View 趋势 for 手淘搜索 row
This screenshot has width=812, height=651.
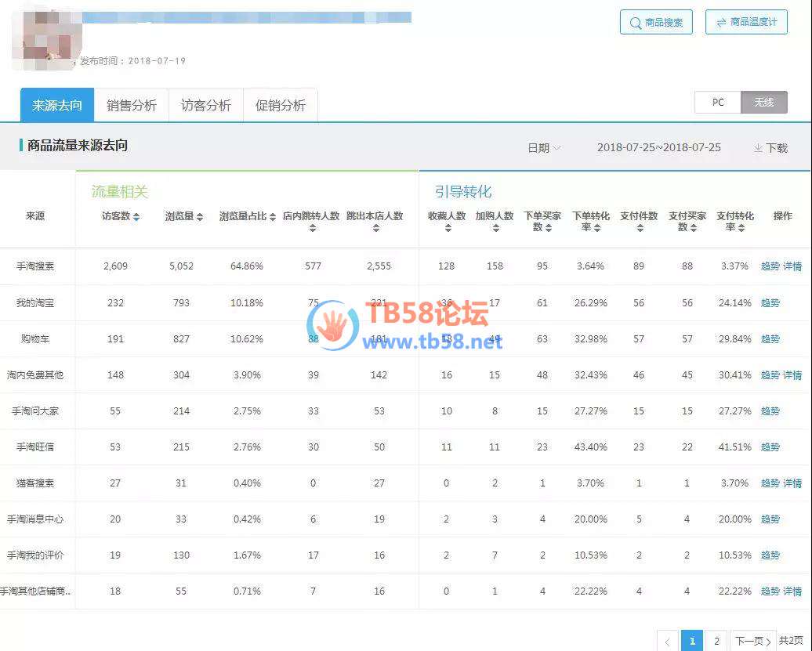tap(770, 266)
